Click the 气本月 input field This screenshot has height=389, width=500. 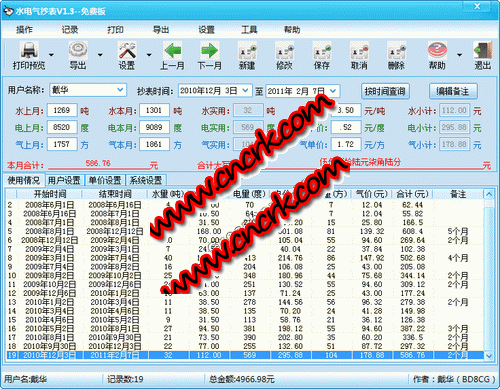(154, 144)
